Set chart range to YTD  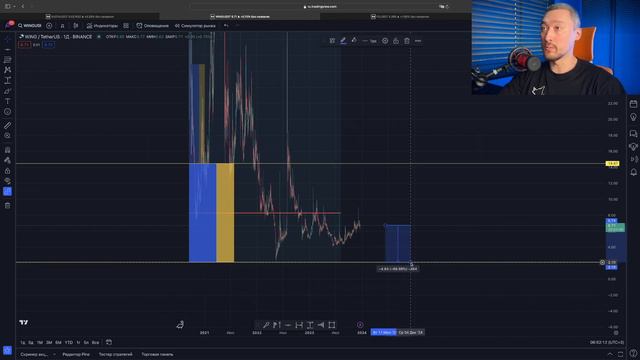coord(69,342)
